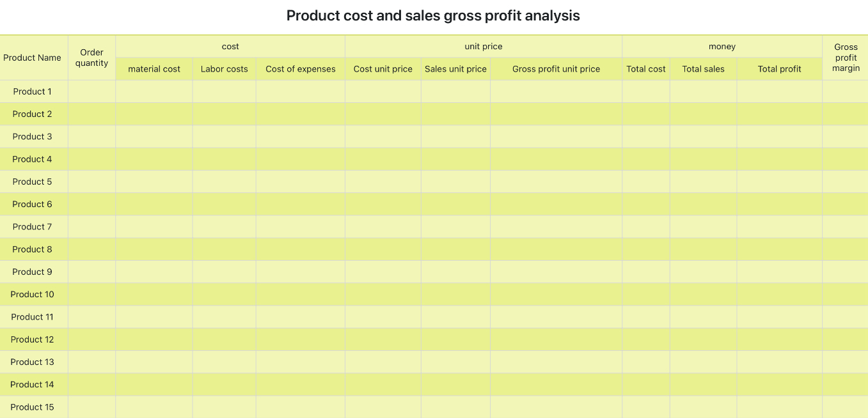Click Product 10's Sales unit price cell
The image size is (868, 418).
pos(455,294)
